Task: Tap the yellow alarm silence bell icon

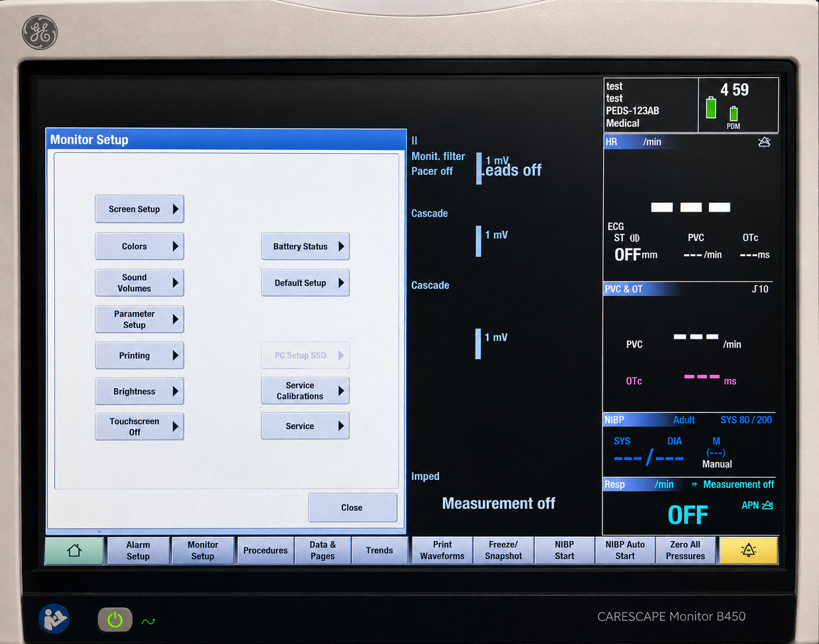Action: (748, 550)
